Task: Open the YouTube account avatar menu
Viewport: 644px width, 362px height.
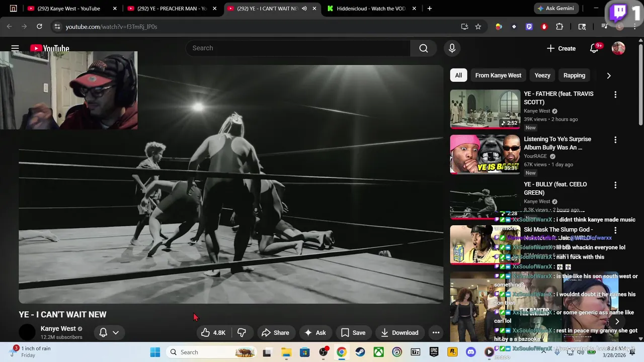Action: point(618,48)
